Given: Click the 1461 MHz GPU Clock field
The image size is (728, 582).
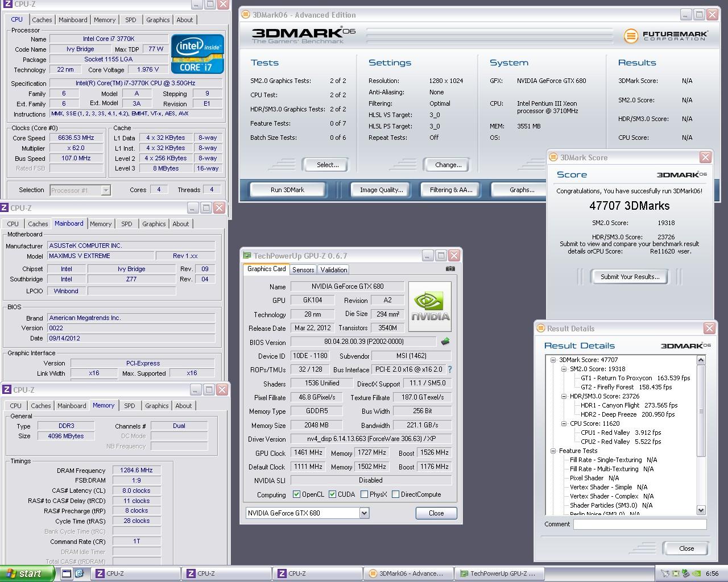Looking at the screenshot, I should (308, 453).
